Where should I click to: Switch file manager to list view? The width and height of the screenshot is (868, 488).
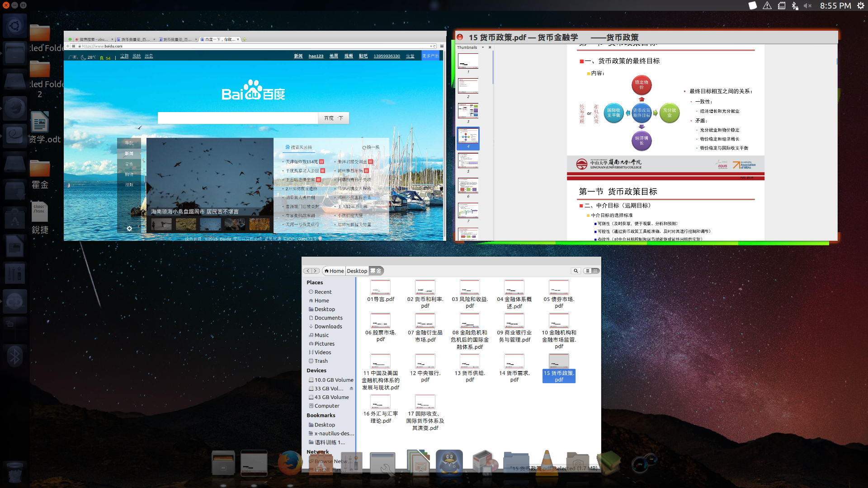click(x=588, y=271)
